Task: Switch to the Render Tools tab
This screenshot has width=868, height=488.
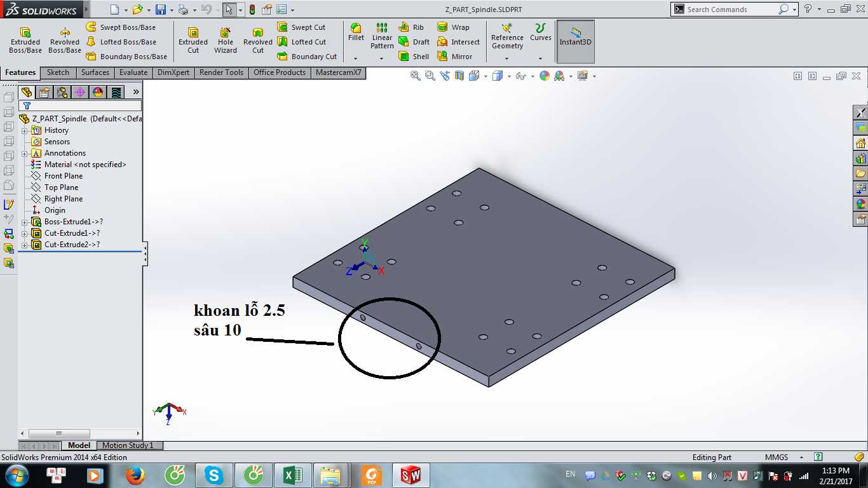Action: pyautogui.click(x=221, y=72)
